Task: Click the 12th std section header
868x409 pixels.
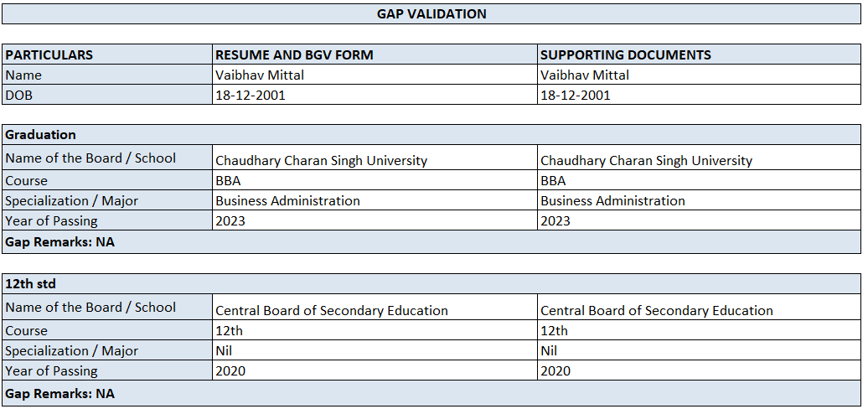Action: [x=29, y=284]
